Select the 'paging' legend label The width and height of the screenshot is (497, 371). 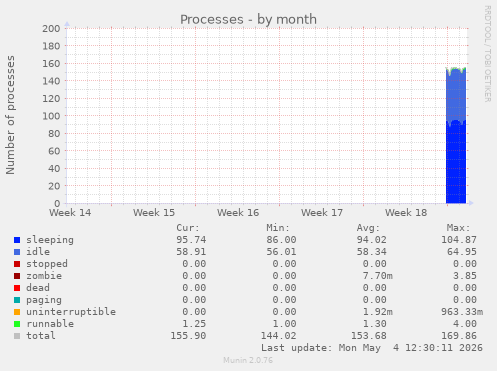pos(44,300)
